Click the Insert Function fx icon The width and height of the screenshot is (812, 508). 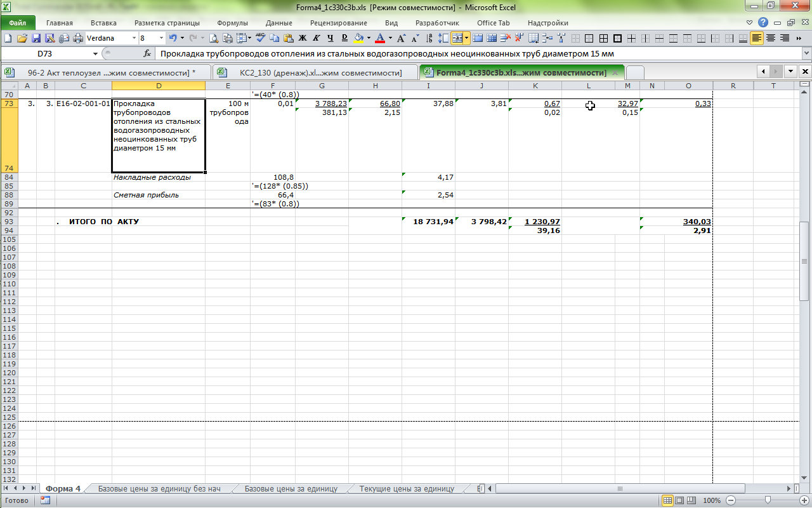point(147,54)
